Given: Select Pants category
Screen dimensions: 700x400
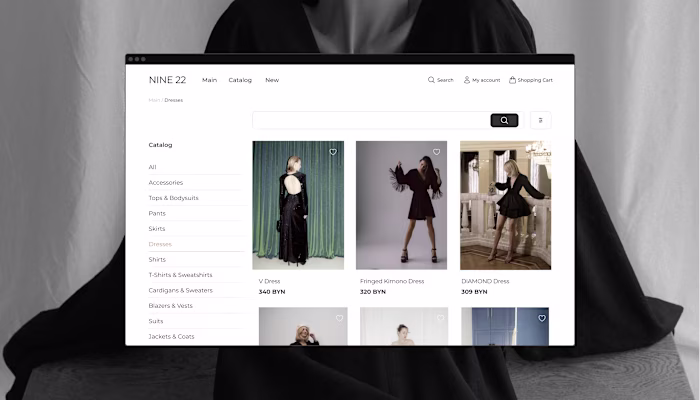Looking at the screenshot, I should pyautogui.click(x=157, y=213).
